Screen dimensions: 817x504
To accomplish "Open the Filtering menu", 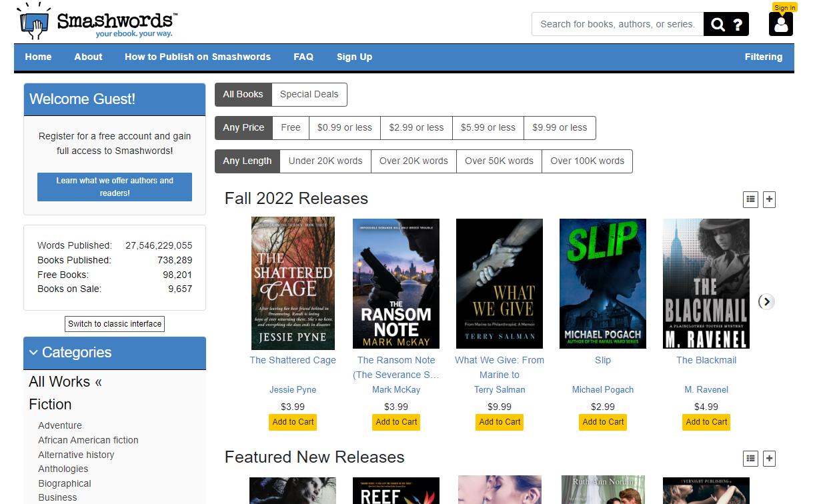I will [764, 57].
